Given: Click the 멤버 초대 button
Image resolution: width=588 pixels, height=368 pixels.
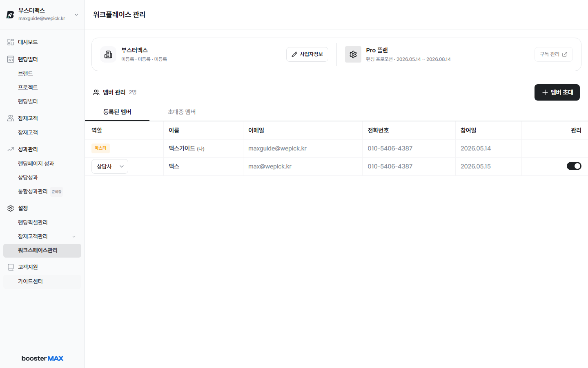Looking at the screenshot, I should point(557,92).
